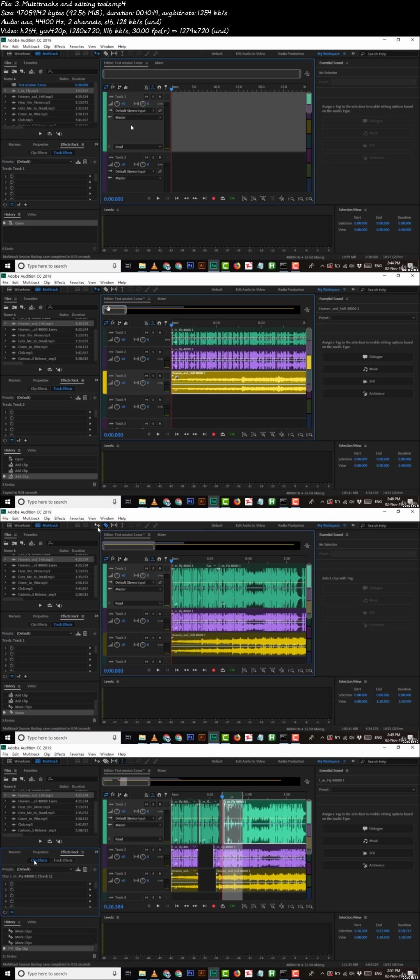This screenshot has width=420, height=980.
Task: Mute Track 1 in first screenshot
Action: pos(146,97)
